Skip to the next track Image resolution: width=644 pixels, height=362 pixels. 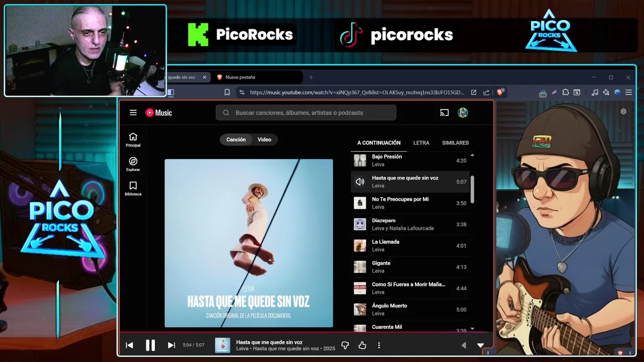[x=171, y=345]
